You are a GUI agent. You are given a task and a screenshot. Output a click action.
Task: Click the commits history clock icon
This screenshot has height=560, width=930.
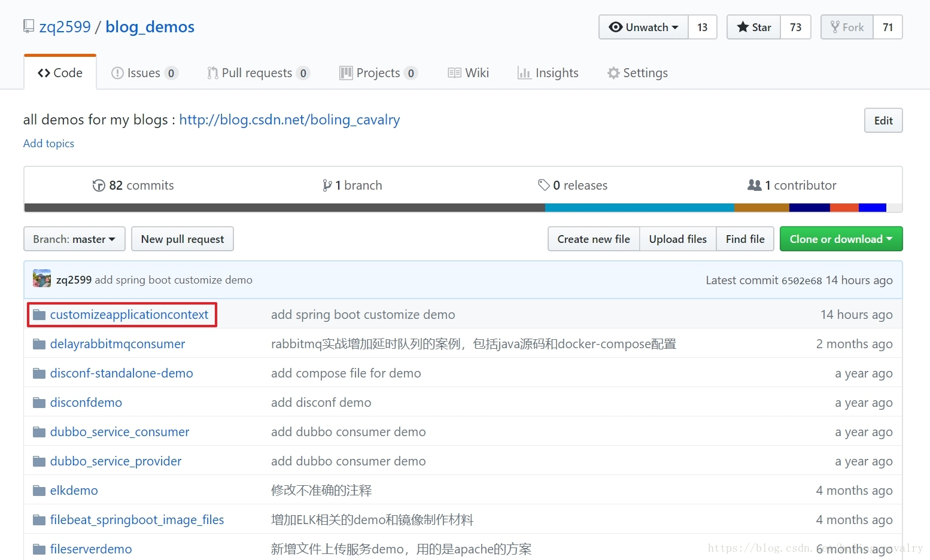[99, 185]
